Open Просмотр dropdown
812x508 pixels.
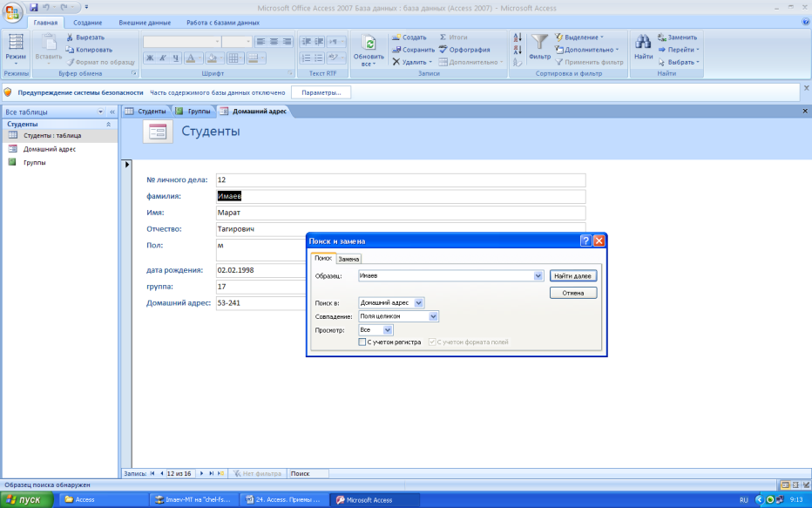[x=388, y=330]
